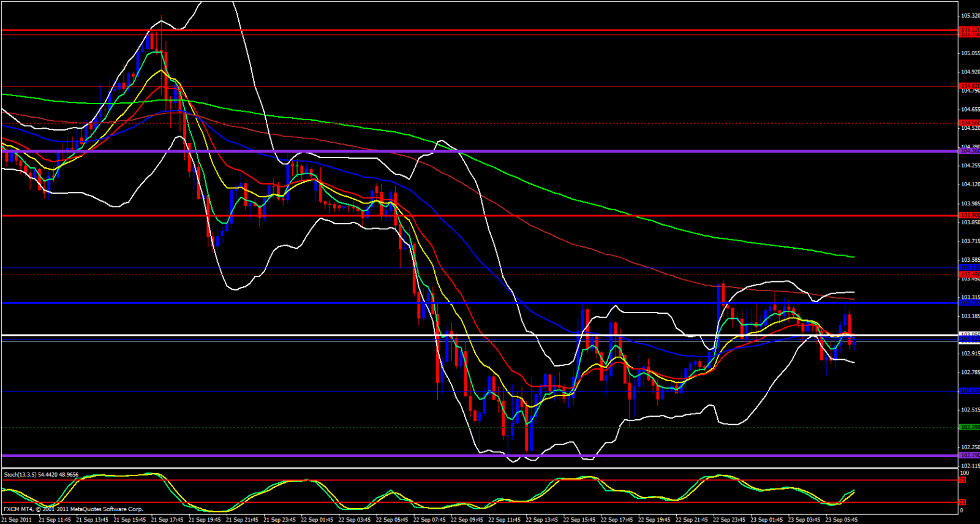Click the 21 Sep 2011 time label

pos(17,520)
